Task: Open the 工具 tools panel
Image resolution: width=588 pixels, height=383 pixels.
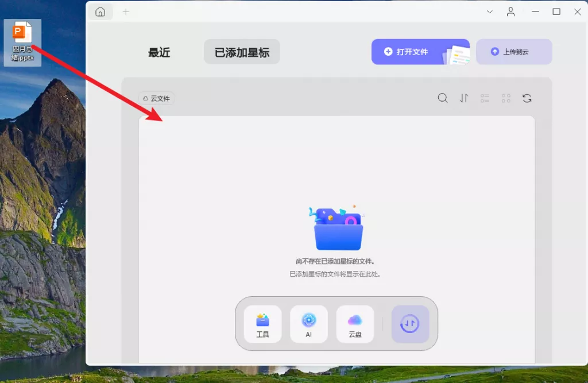Action: (x=263, y=324)
